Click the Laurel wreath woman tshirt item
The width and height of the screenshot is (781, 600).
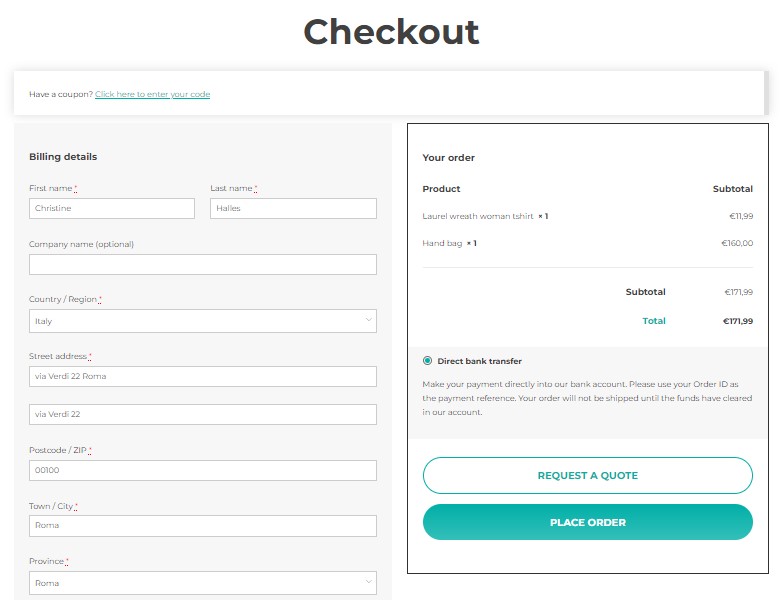[x=479, y=216]
